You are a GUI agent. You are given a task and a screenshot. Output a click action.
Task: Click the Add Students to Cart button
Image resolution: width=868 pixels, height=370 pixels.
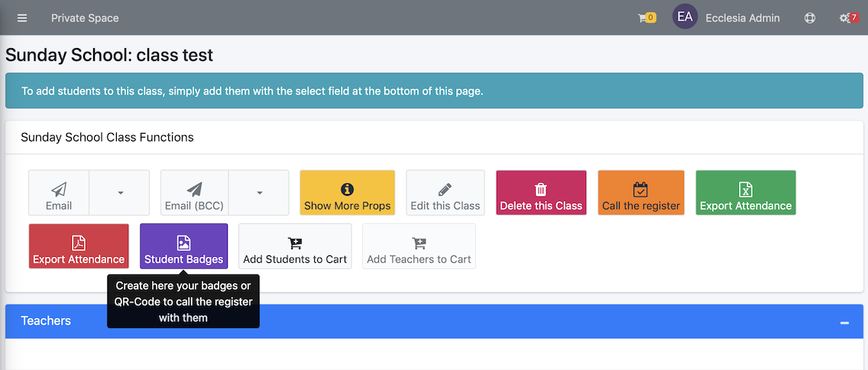click(295, 246)
